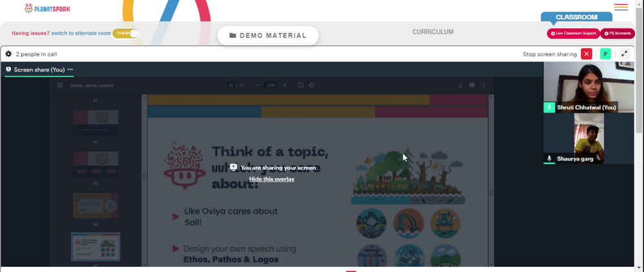Select page 45 thumbnail in PDF sidebar
644x272 pixels.
point(95,246)
